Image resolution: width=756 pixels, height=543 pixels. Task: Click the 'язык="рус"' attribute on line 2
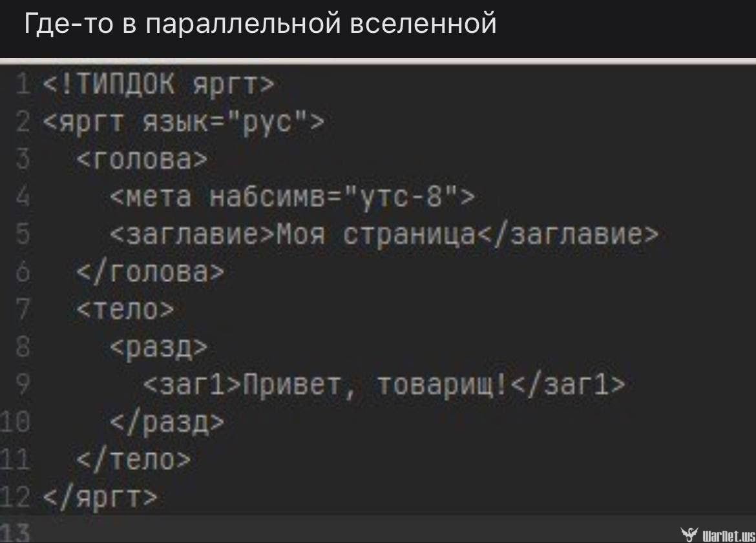pyautogui.click(x=225, y=122)
